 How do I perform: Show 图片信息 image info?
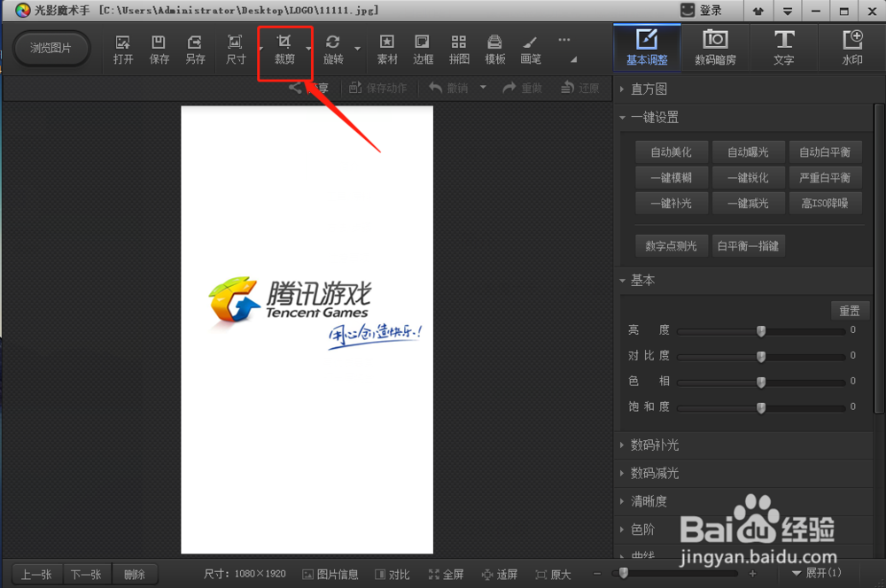330,575
